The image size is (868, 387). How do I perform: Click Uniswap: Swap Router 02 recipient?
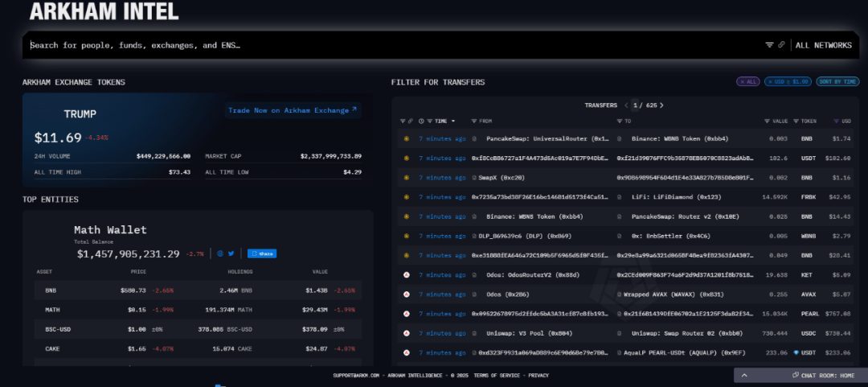[x=687, y=333]
